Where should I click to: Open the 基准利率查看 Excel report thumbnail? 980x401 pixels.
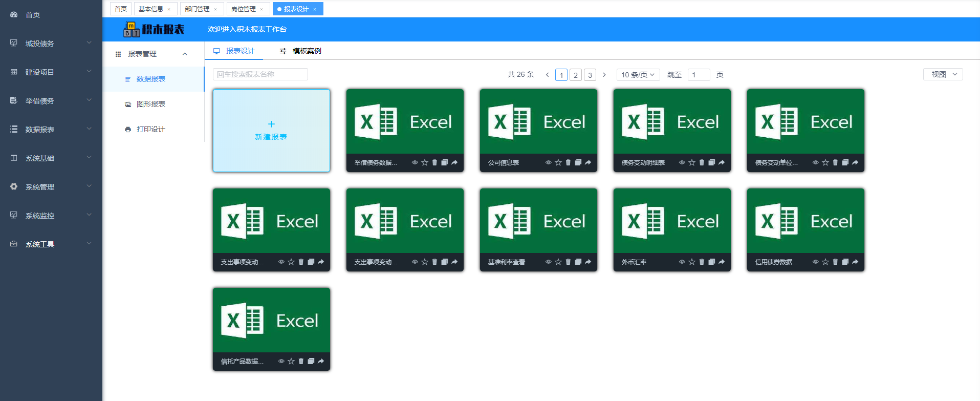[538, 221]
